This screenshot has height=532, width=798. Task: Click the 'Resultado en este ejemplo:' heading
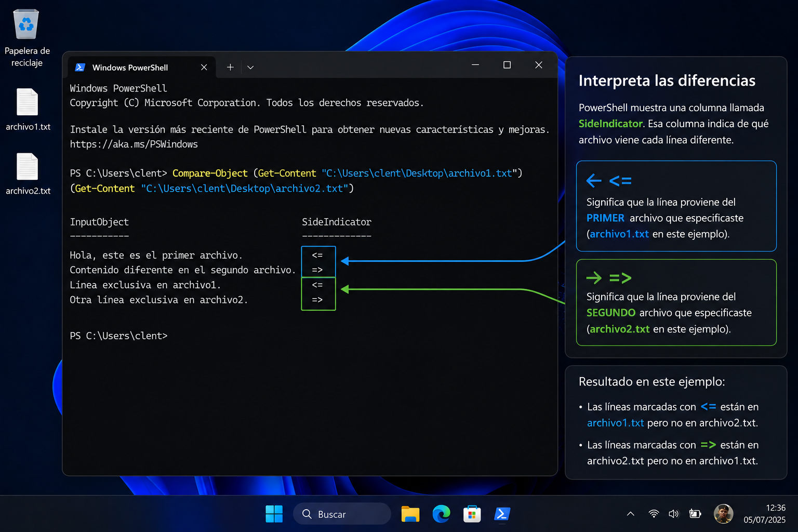652,381
